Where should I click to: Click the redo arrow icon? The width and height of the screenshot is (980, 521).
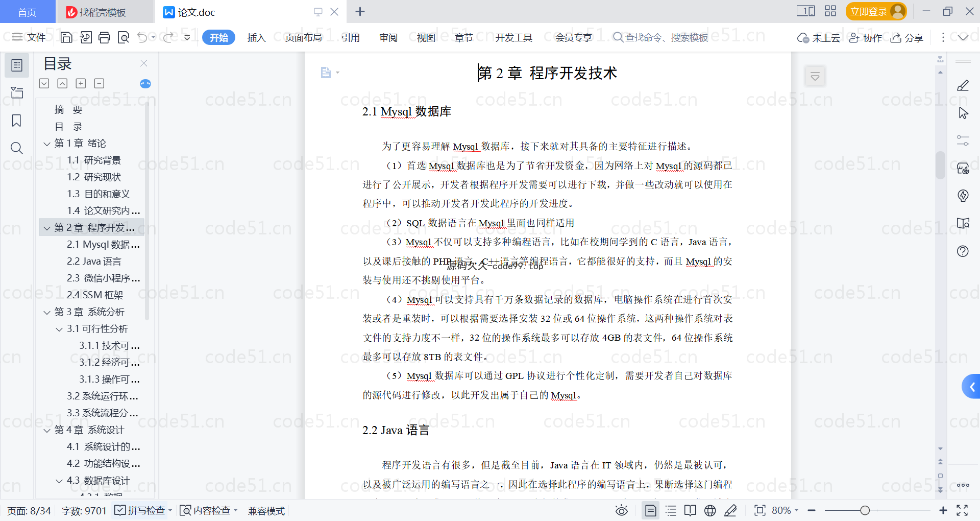168,37
